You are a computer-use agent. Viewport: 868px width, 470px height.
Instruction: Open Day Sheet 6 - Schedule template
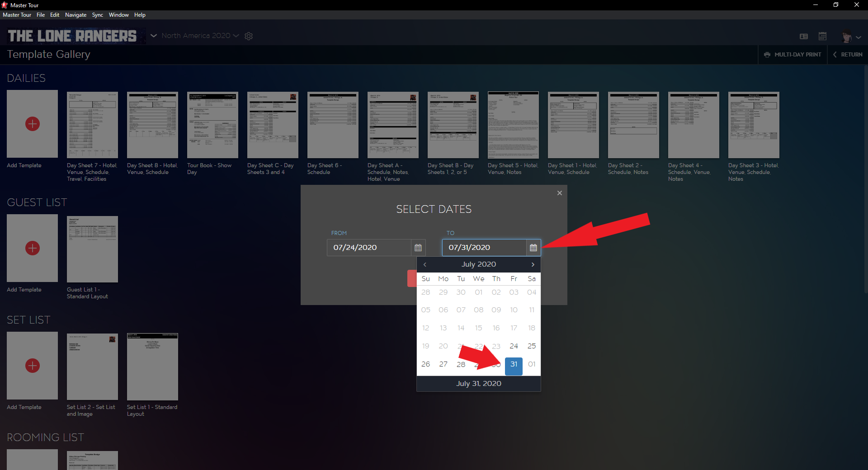tap(333, 125)
